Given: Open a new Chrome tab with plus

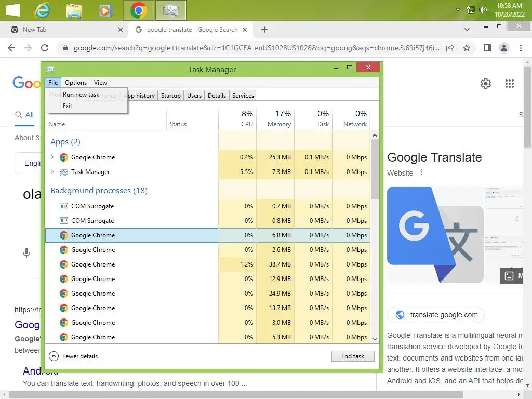Looking at the screenshot, I should pyautogui.click(x=264, y=30).
